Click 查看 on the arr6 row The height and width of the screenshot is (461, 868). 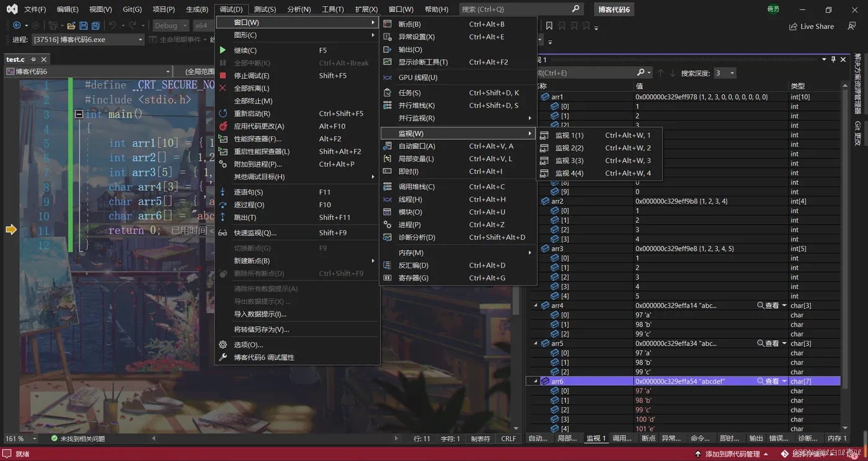(x=768, y=382)
